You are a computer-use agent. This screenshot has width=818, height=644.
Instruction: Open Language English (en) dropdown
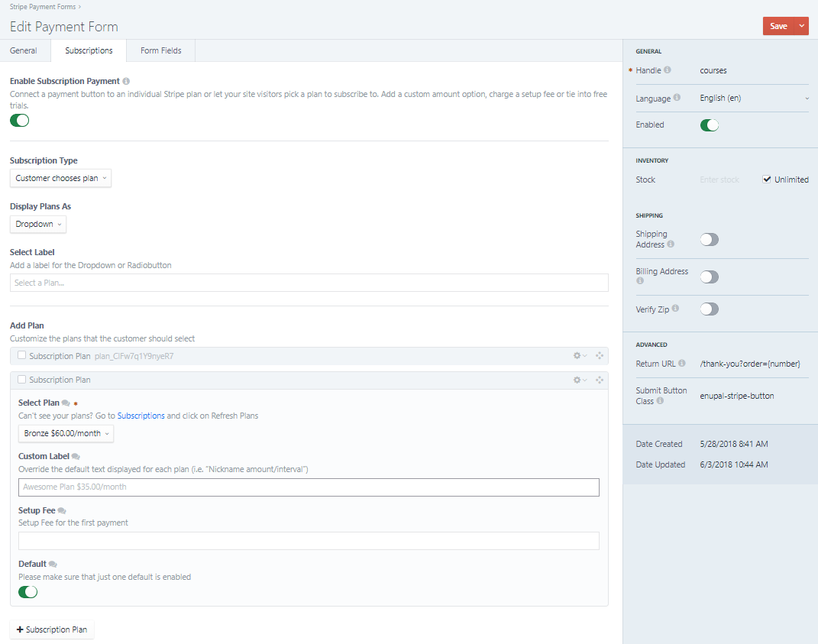(754, 98)
